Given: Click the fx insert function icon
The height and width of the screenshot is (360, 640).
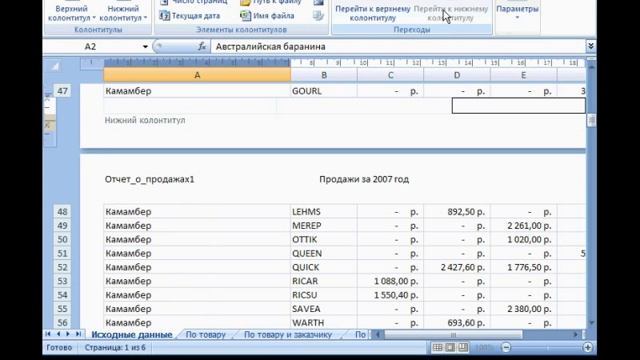Looking at the screenshot, I should coord(202,47).
